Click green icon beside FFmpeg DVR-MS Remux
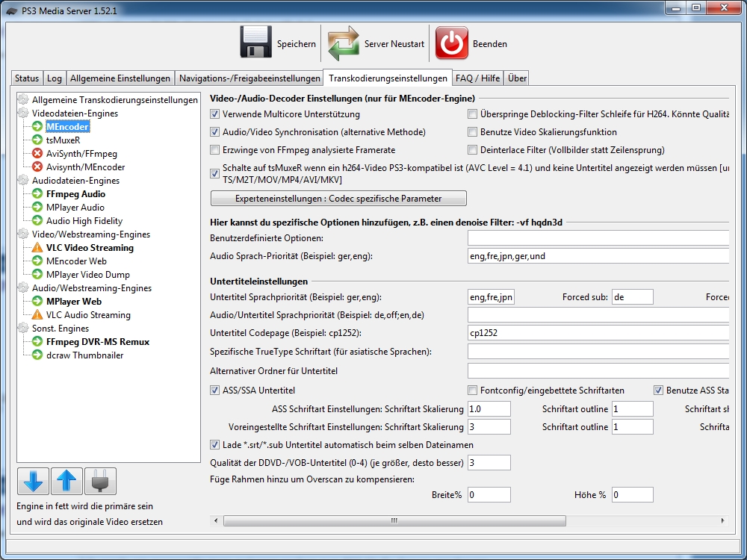Image resolution: width=747 pixels, height=560 pixels. [x=37, y=342]
